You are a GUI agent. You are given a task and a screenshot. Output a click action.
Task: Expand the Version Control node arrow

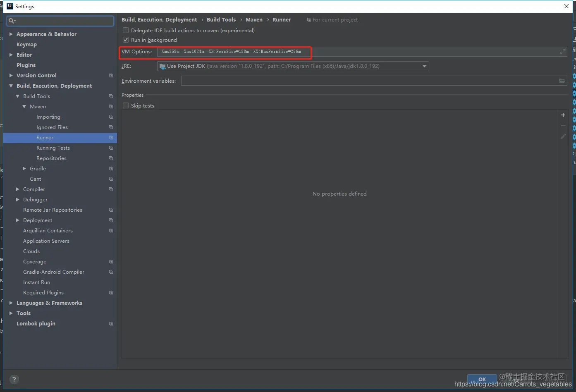point(11,76)
